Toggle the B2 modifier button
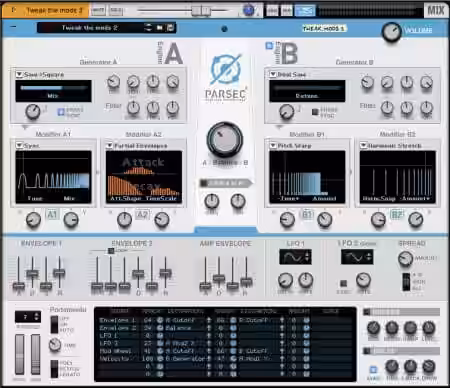 (x=397, y=214)
